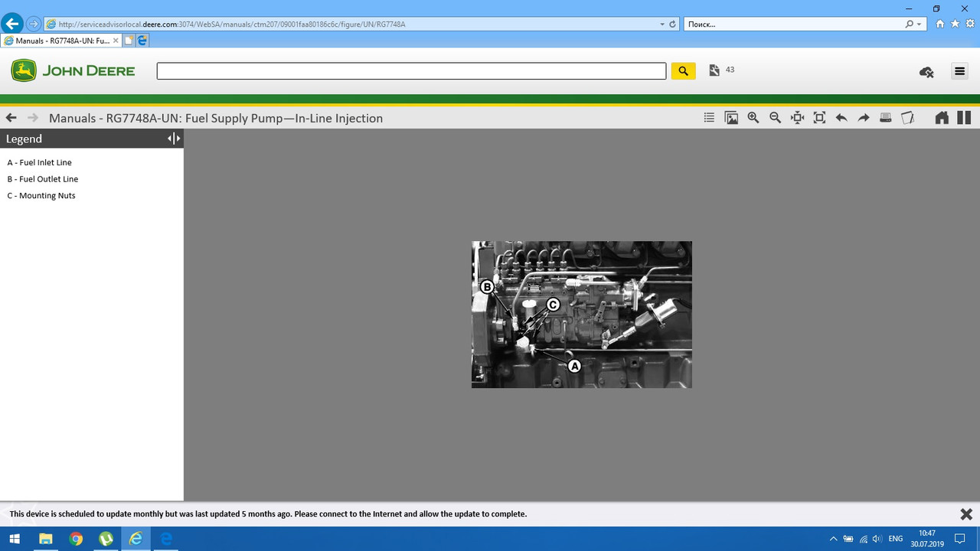Change input language ENG
The height and width of the screenshot is (551, 980).
coord(895,539)
